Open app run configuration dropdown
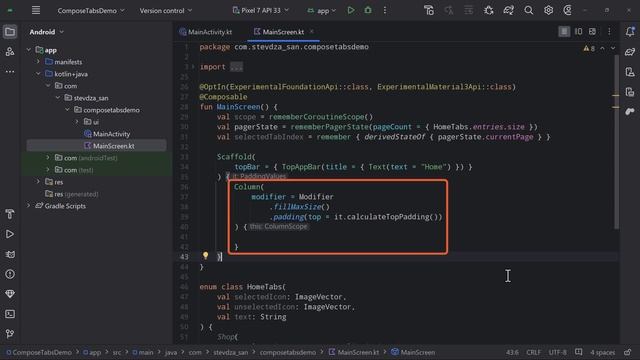Viewport: 640px width, 360px height. pos(322,11)
